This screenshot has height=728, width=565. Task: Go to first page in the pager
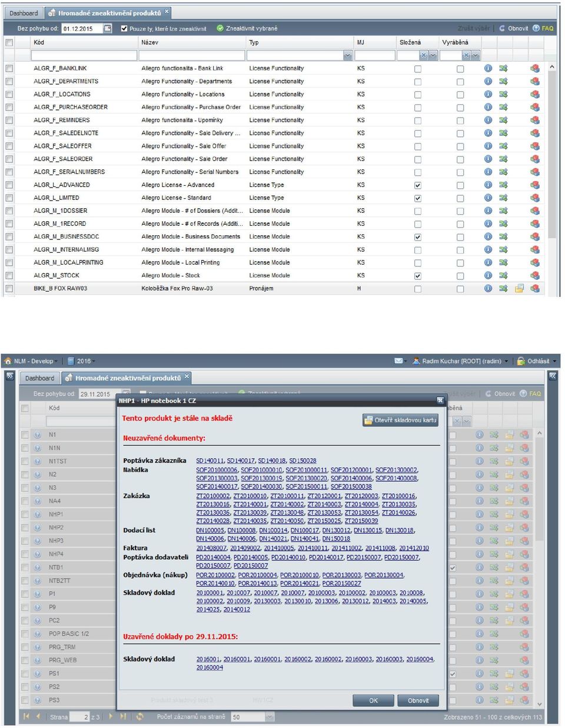tap(26, 717)
